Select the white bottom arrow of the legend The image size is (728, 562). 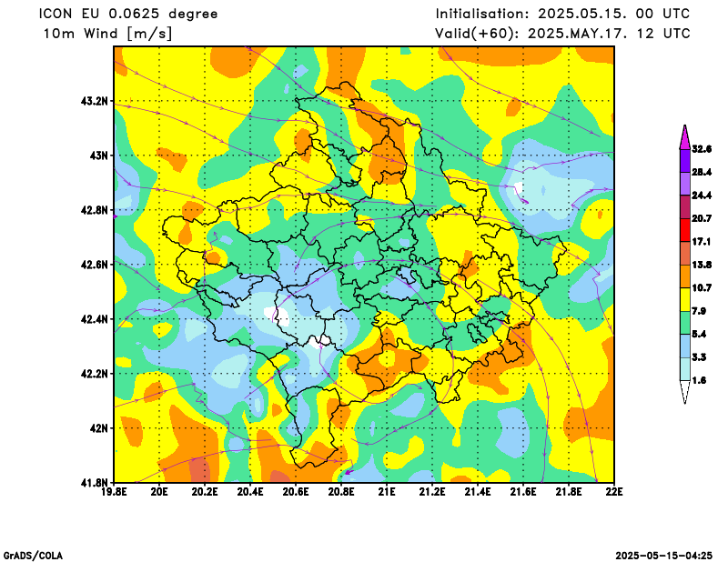[x=685, y=392]
